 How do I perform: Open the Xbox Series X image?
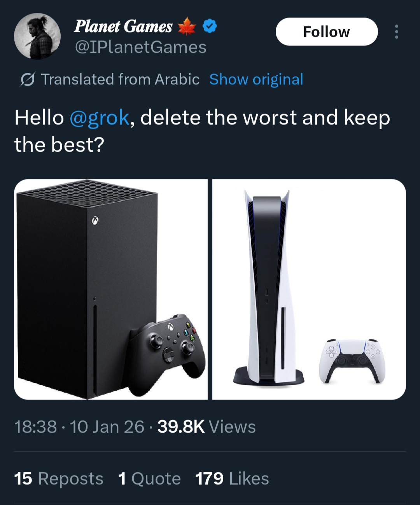click(111, 289)
